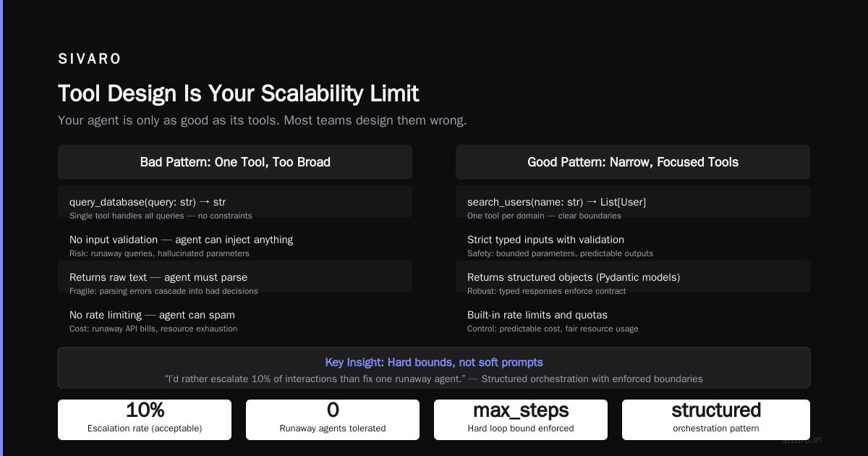The image size is (868, 456).
Task: Click the structured orchestration pattern card
Action: pyautogui.click(x=716, y=420)
